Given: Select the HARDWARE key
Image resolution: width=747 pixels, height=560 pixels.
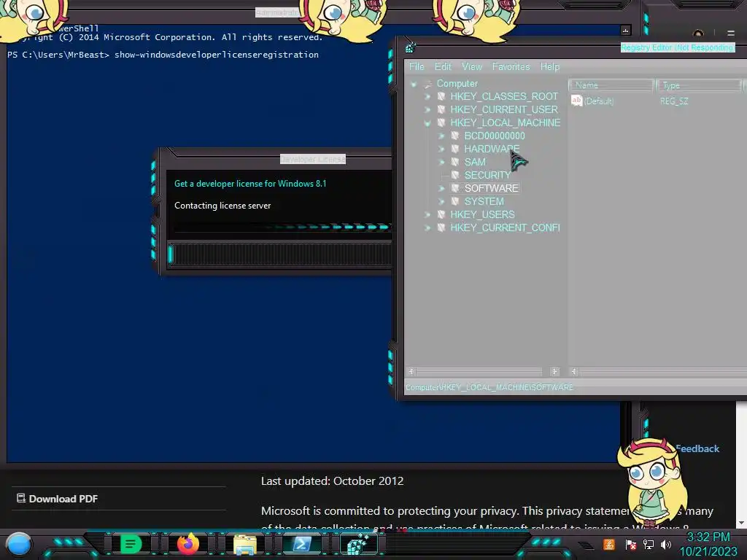Looking at the screenshot, I should tap(492, 149).
